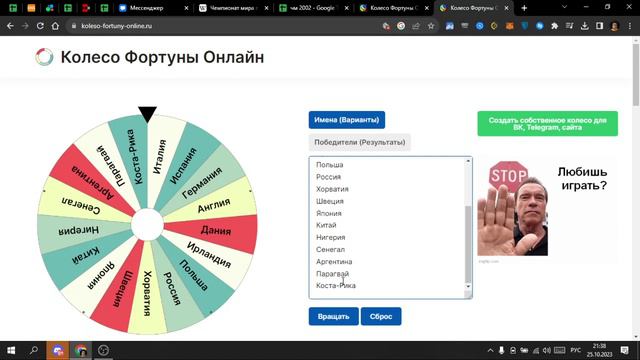The height and width of the screenshot is (360, 640).
Task: Open a new browser tab
Action: 524,8
